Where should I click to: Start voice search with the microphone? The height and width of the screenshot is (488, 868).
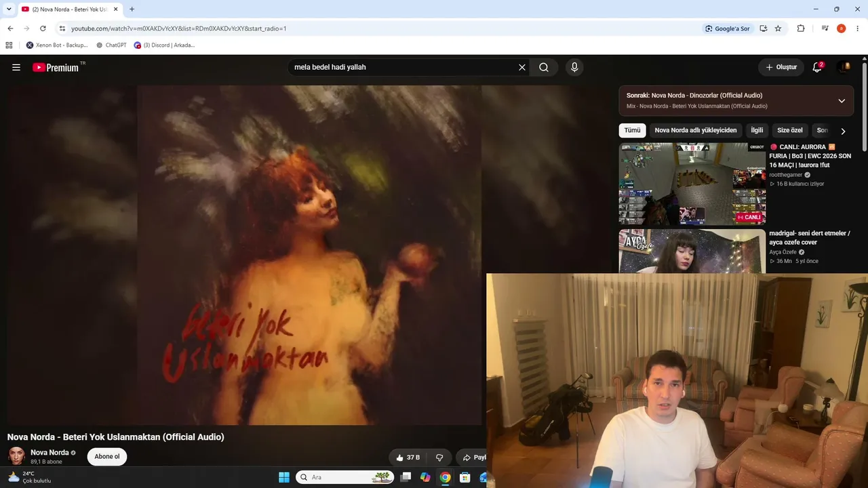[x=574, y=67]
